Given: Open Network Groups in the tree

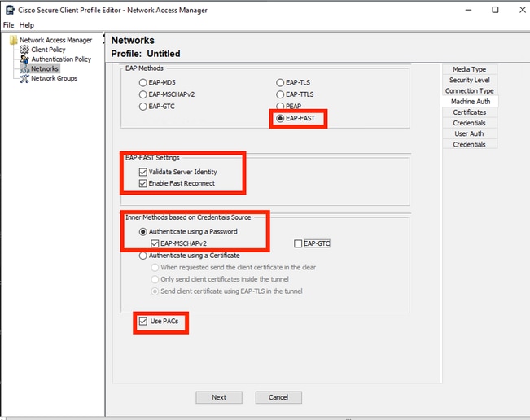Looking at the screenshot, I should (54, 78).
